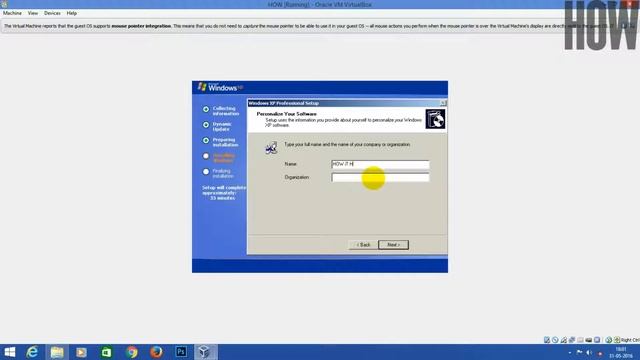Click the Installing Windows step
640x360 pixels.
click(x=219, y=158)
